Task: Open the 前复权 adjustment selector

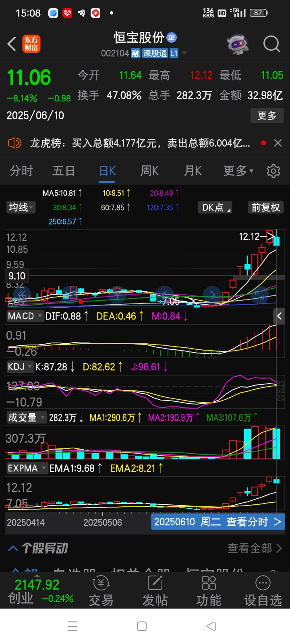Action: [265, 207]
